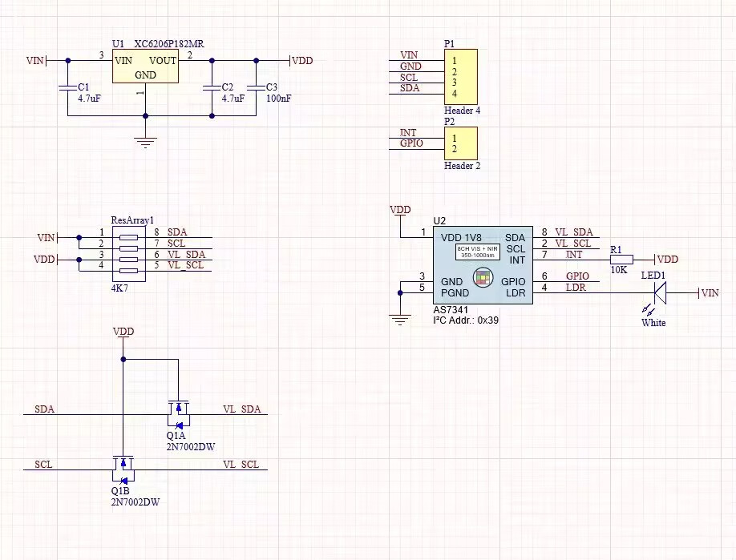Select the SCL net label on P1
Screen dimensions: 736x560
point(409,78)
